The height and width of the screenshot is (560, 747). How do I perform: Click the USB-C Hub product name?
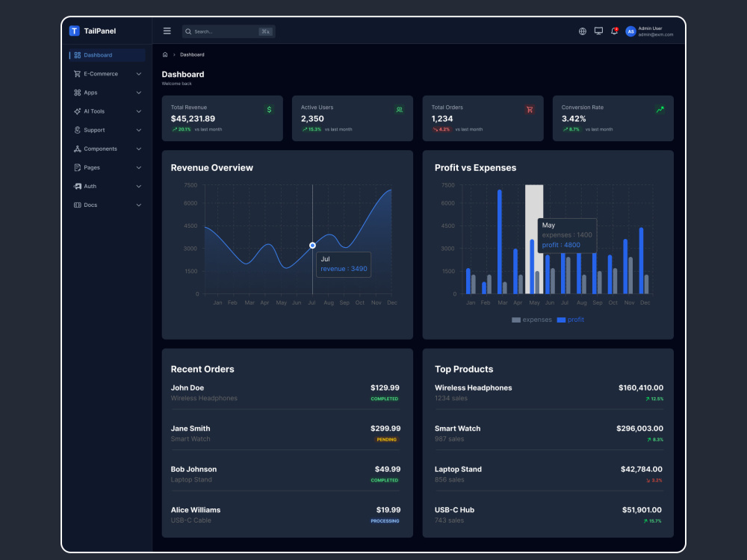454,510
